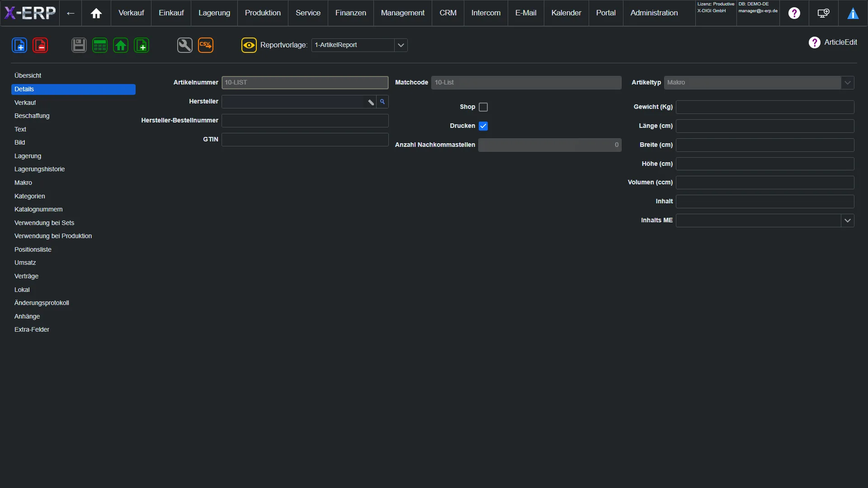Click the new article icon (blue plus document)

[19, 45]
